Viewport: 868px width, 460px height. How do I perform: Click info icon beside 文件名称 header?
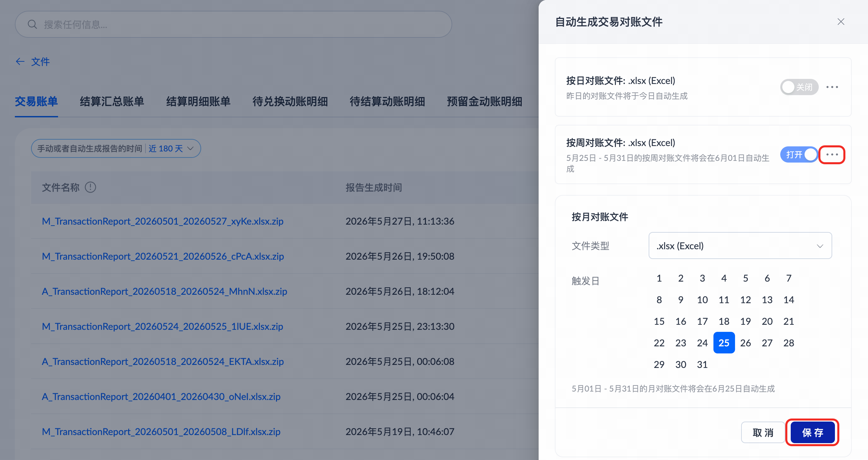coord(90,187)
